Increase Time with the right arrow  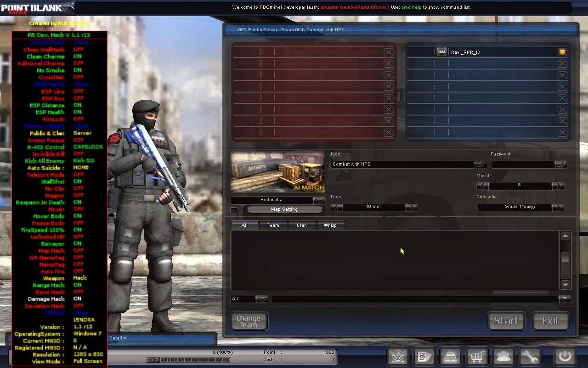point(412,207)
